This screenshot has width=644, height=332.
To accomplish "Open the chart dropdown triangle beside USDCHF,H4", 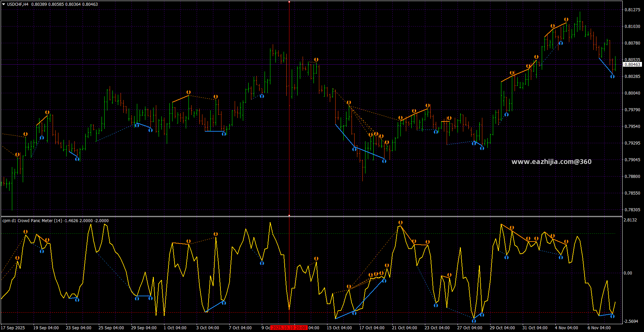I will coord(4,4).
